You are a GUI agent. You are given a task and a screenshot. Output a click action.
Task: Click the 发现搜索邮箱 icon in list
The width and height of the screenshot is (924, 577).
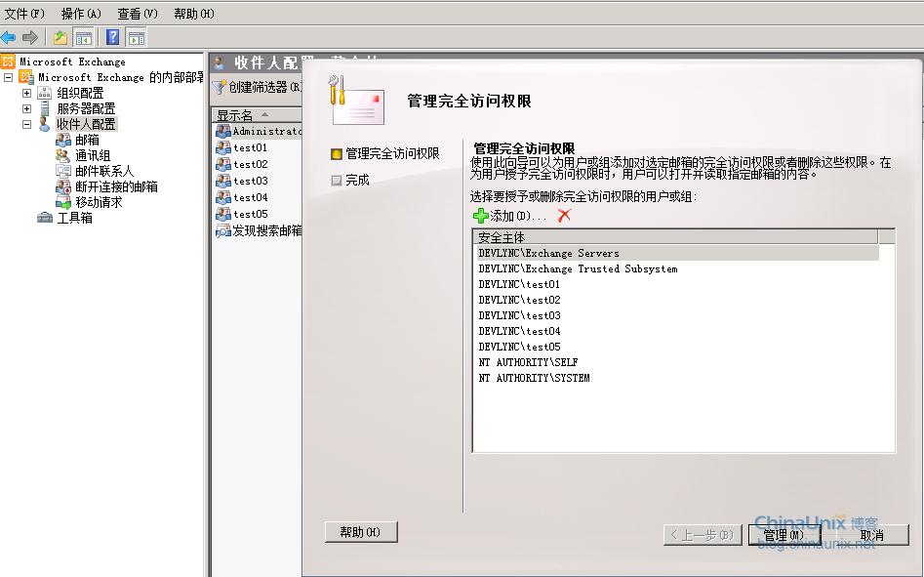click(223, 230)
